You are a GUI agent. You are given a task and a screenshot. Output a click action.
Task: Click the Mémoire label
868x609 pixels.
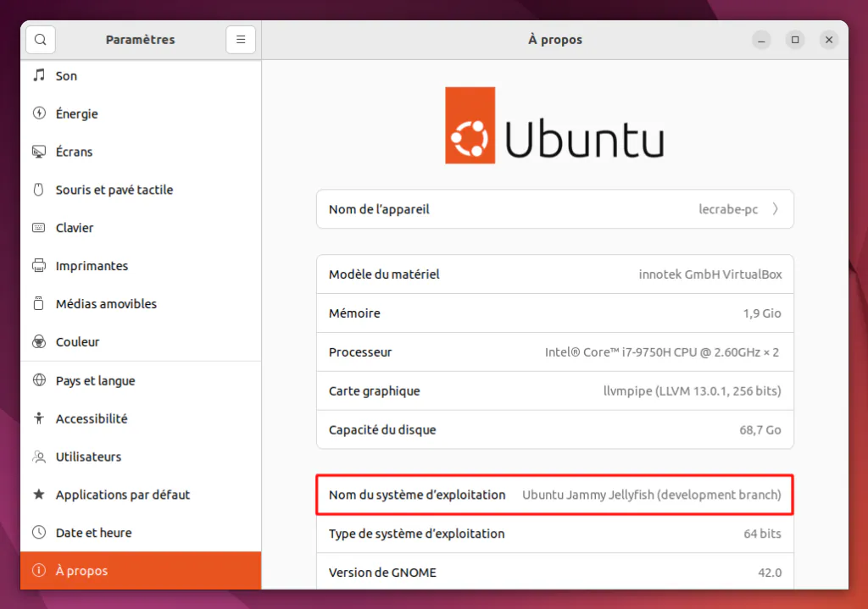coord(354,313)
